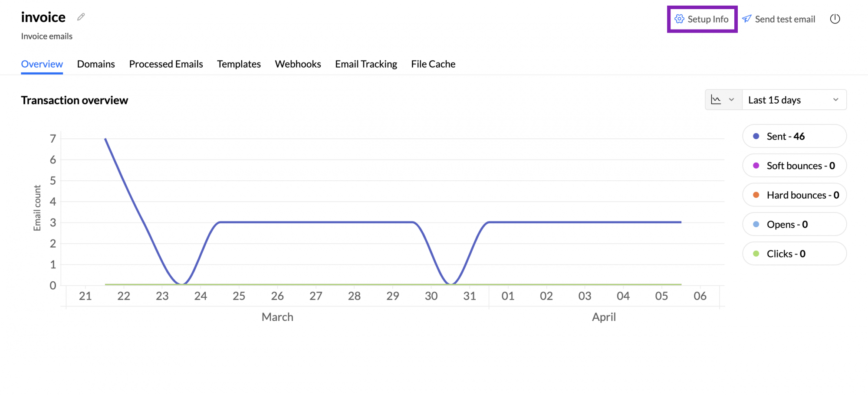Screen dimensions: 868x395
Task: Select the Webhooks tab
Action: coord(298,64)
